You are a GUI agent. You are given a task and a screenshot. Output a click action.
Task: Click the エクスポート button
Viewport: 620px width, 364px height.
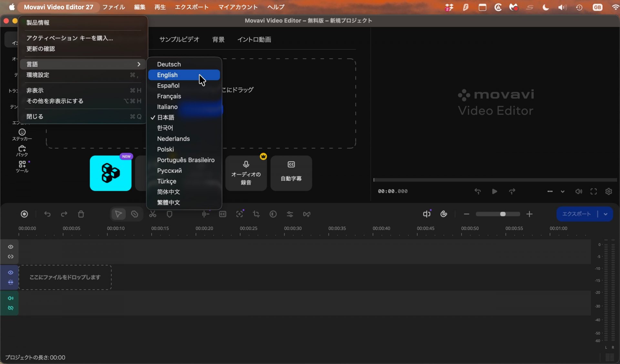(x=576, y=214)
